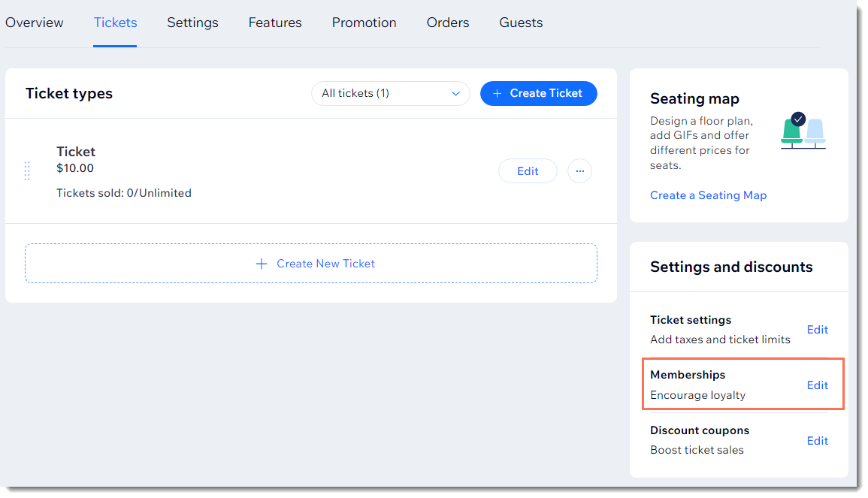Open the Settings tab
The image size is (868, 498).
pyautogui.click(x=192, y=23)
